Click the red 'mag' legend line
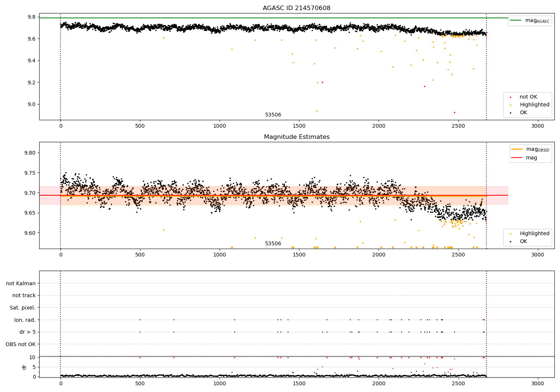The width and height of the screenshot is (560, 392). [517, 158]
